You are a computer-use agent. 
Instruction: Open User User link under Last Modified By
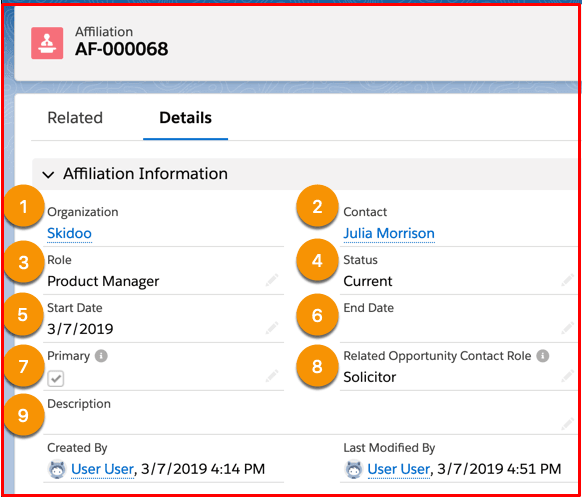[399, 469]
